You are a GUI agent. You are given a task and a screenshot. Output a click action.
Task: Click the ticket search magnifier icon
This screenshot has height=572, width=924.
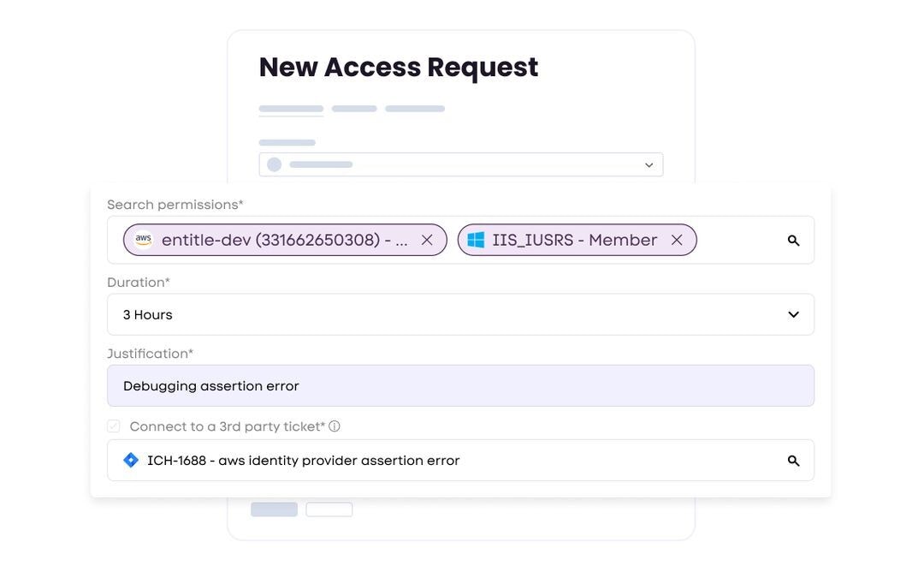click(x=793, y=461)
